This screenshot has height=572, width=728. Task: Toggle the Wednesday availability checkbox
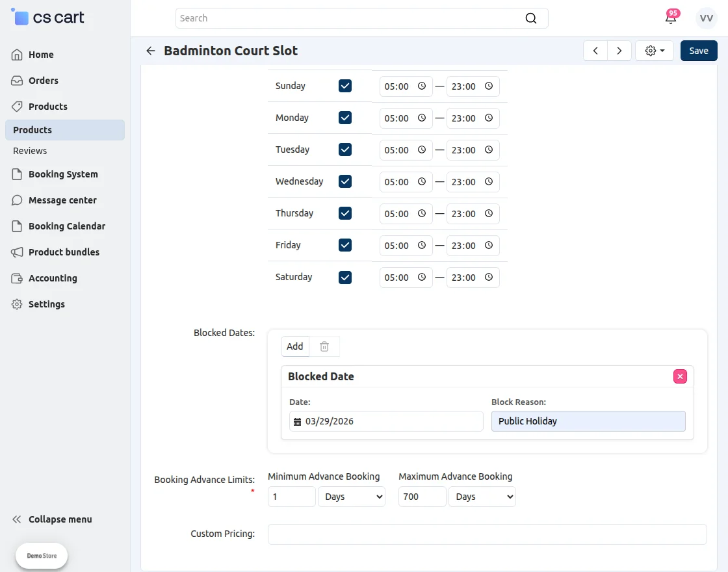coord(345,181)
